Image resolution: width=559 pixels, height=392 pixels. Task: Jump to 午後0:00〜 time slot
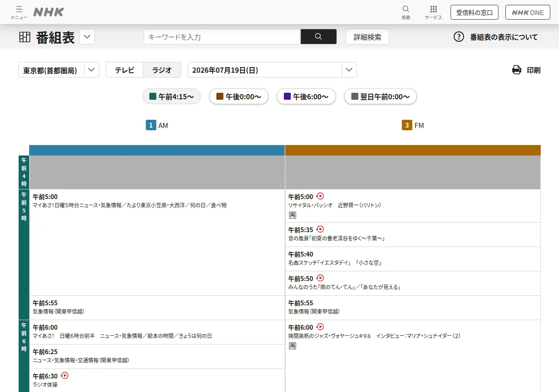pyautogui.click(x=239, y=96)
